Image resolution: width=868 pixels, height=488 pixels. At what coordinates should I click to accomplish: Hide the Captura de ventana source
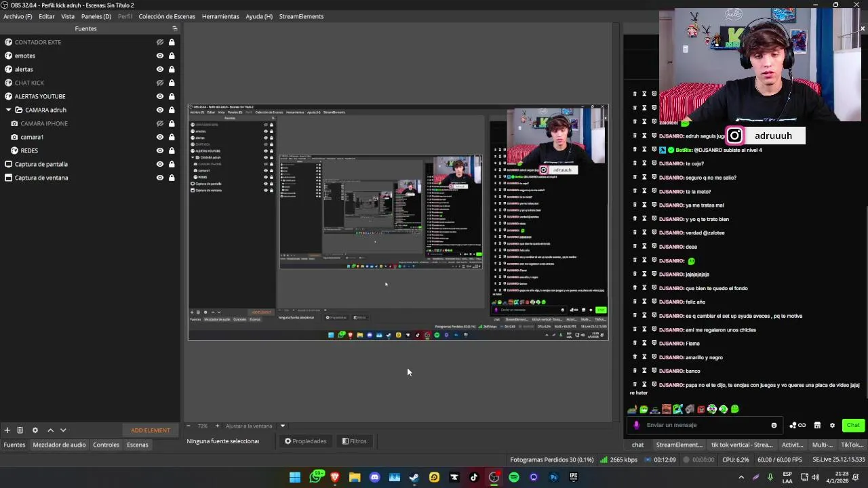(x=160, y=178)
